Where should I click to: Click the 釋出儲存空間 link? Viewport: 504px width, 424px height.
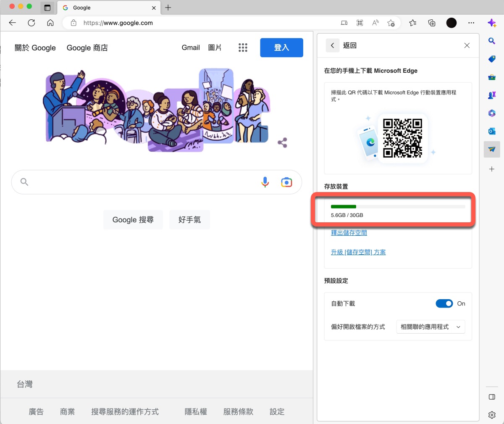pos(349,232)
